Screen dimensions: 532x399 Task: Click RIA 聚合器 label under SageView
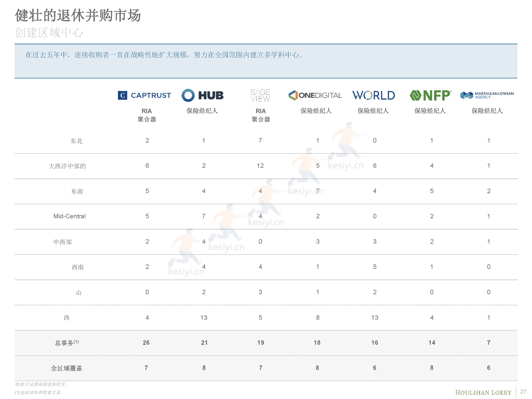(260, 115)
